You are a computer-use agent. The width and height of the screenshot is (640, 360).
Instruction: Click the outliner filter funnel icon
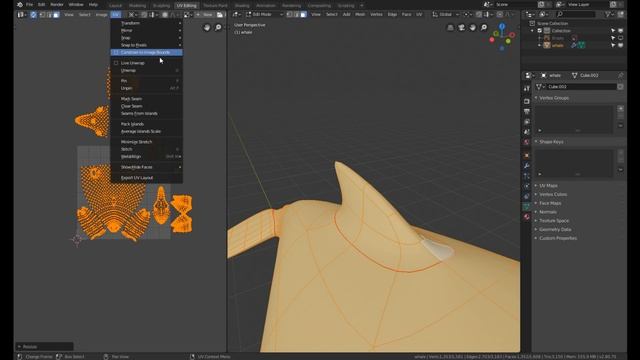tap(608, 14)
